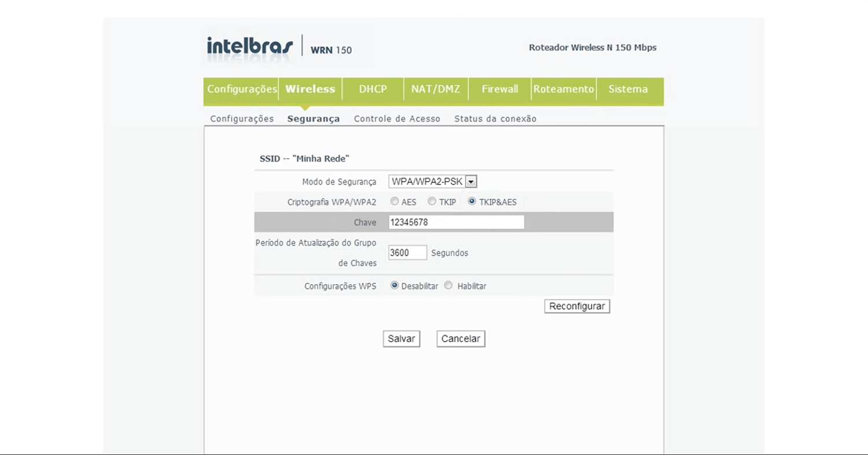Open the DHCP tab
The width and height of the screenshot is (868, 455).
click(373, 89)
